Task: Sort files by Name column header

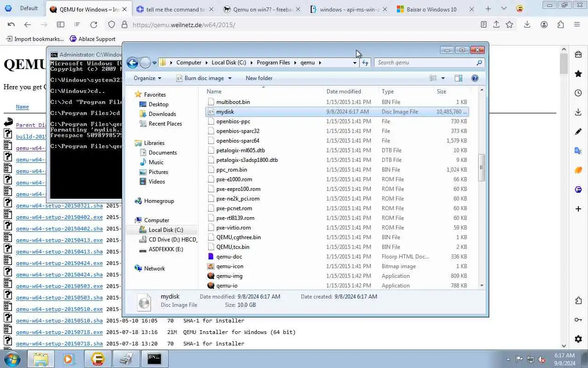Action: [264, 92]
